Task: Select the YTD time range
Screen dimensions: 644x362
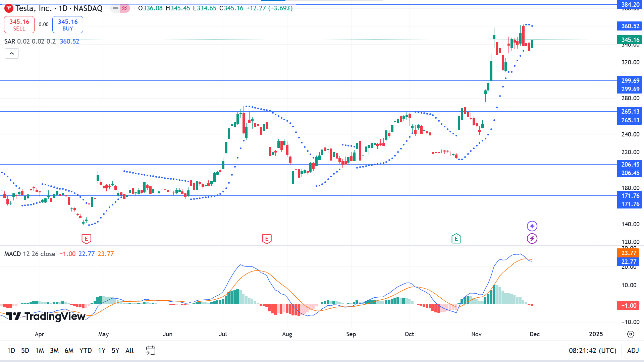Action: point(86,351)
